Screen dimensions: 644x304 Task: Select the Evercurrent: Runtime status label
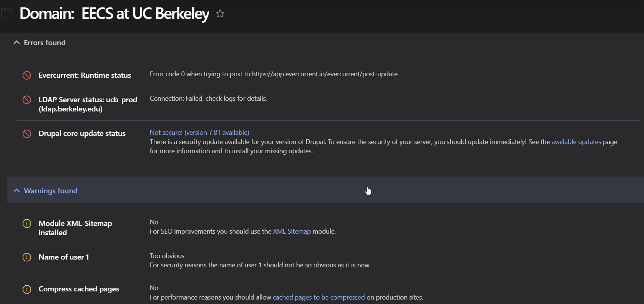(x=85, y=75)
